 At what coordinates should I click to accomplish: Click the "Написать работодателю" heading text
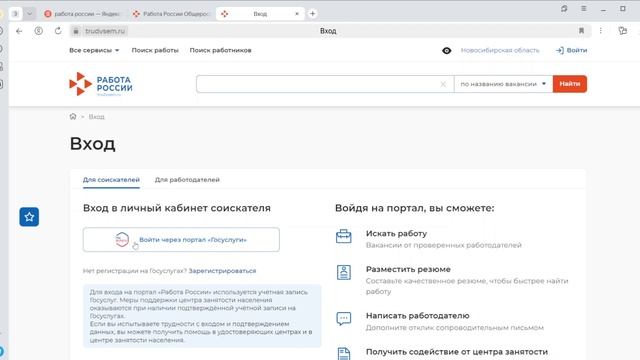click(418, 316)
